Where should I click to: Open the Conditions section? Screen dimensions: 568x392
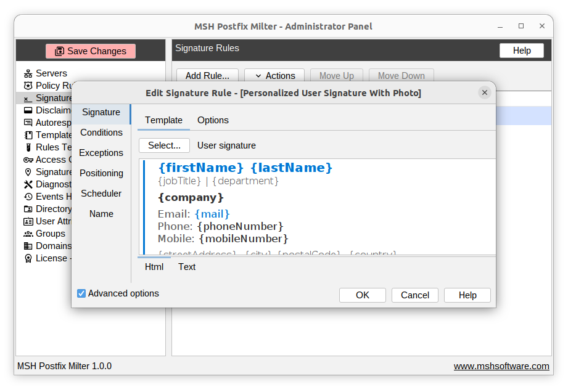pos(101,133)
